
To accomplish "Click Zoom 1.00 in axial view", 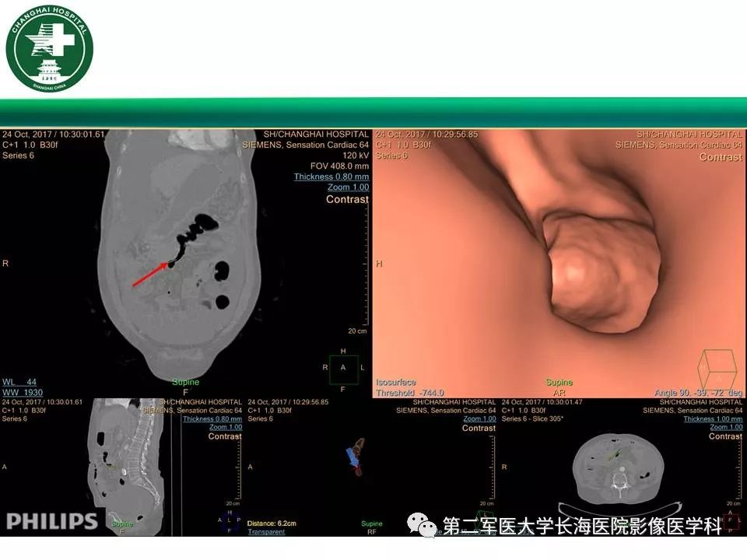I will coord(726,427).
